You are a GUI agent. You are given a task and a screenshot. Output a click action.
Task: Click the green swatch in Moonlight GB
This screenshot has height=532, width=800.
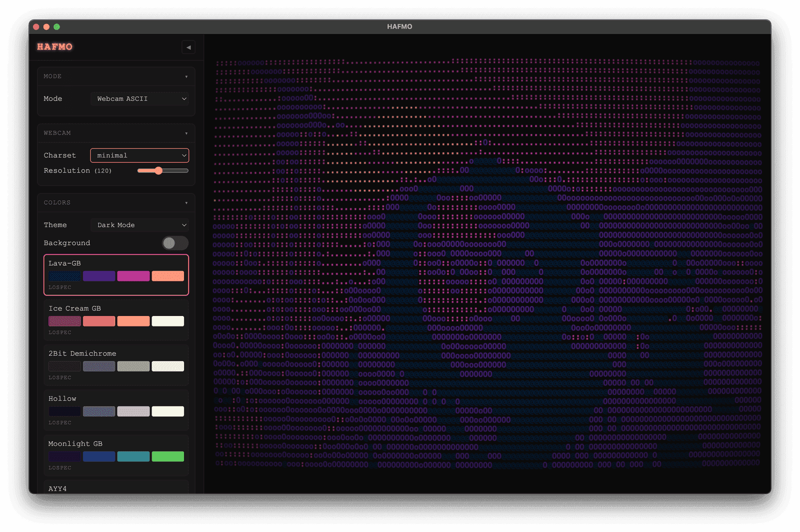(168, 456)
